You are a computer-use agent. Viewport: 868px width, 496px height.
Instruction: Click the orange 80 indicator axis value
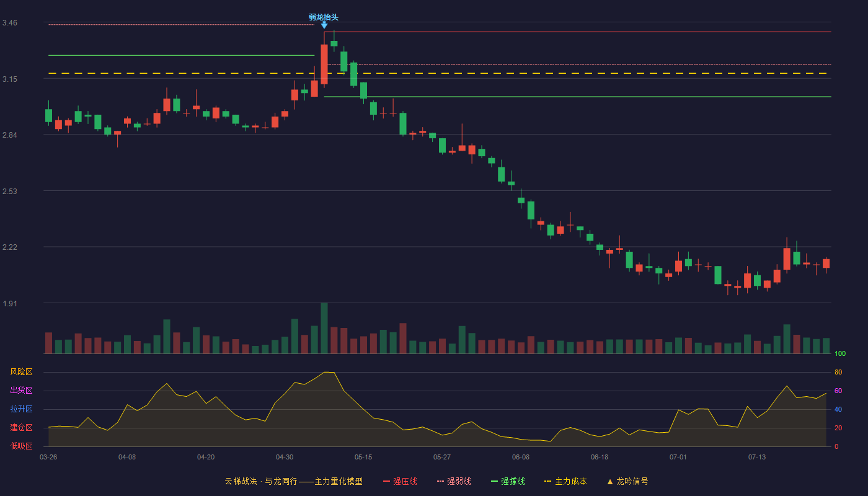pyautogui.click(x=838, y=372)
